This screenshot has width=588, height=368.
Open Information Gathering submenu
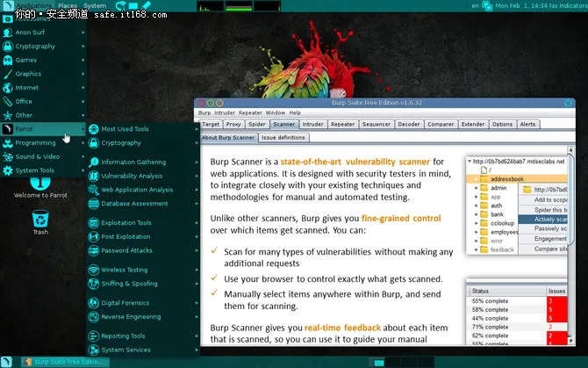click(x=143, y=162)
